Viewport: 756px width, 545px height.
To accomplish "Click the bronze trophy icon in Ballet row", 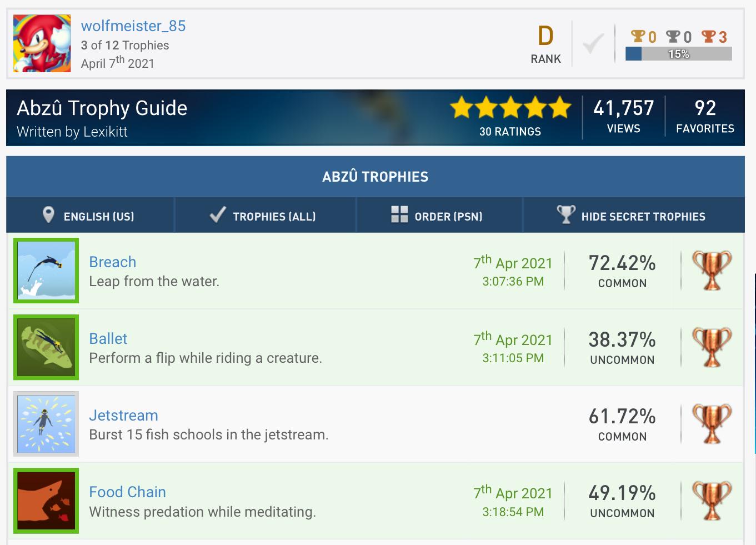I will [712, 347].
